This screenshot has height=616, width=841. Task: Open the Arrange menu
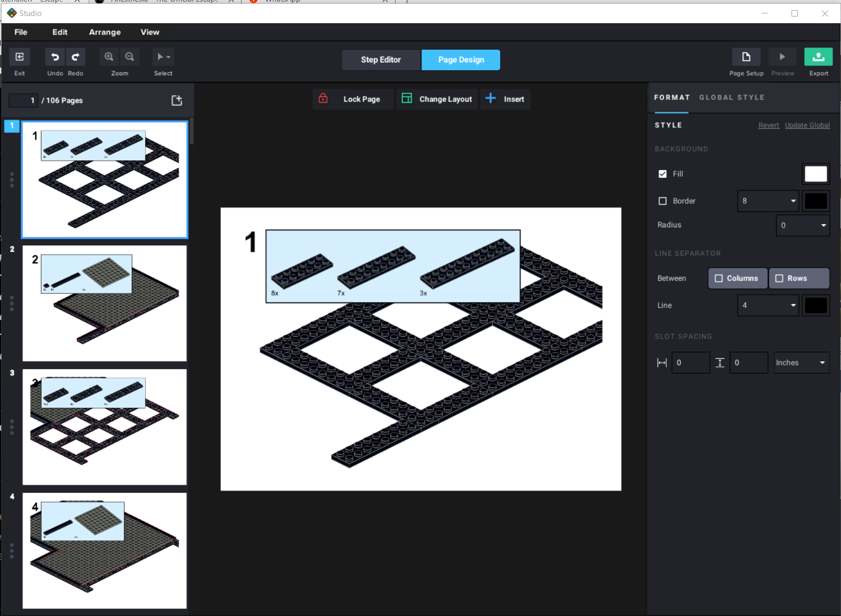pyautogui.click(x=105, y=32)
